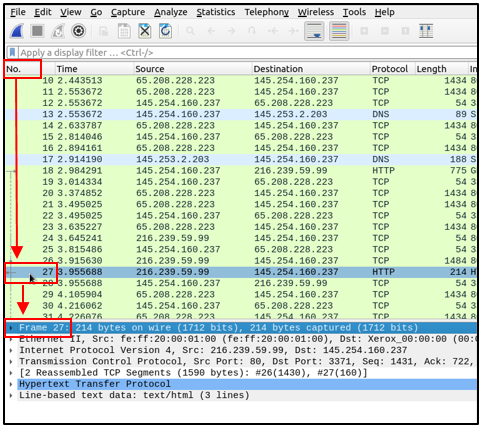Click the display filter bookmark icon
This screenshot has width=481, height=427.
coord(13,52)
